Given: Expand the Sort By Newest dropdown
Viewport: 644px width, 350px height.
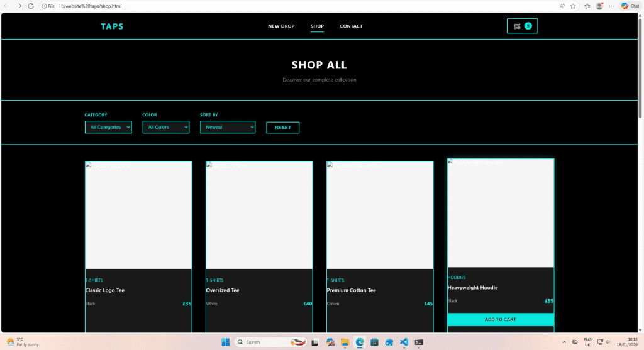Looking at the screenshot, I should 228,127.
